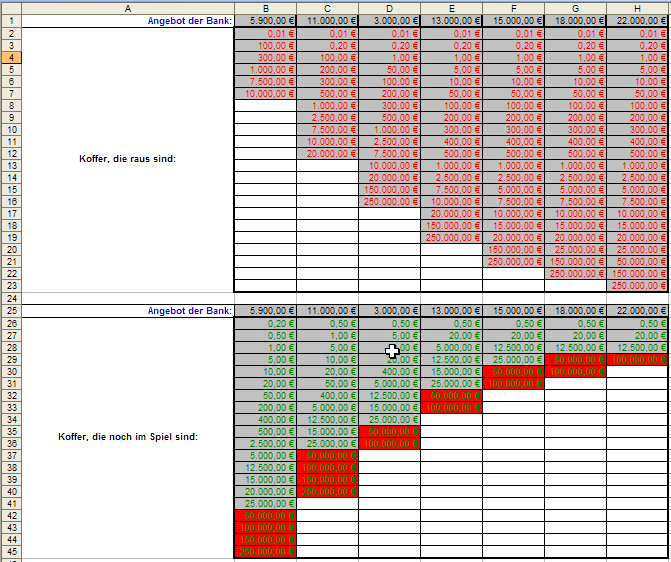Click cell H23 showing 250.000,00 €
Viewport: 671px width, 562px height.
[x=638, y=285]
